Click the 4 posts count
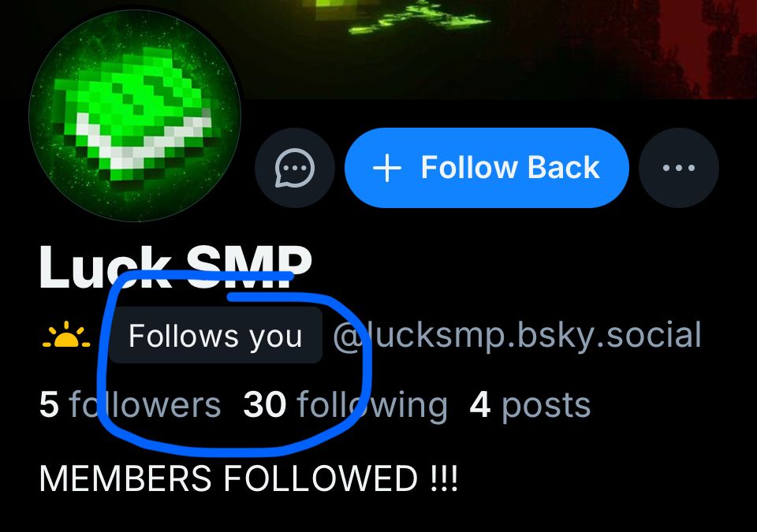Screen dimensions: 757x532 pyautogui.click(x=530, y=406)
